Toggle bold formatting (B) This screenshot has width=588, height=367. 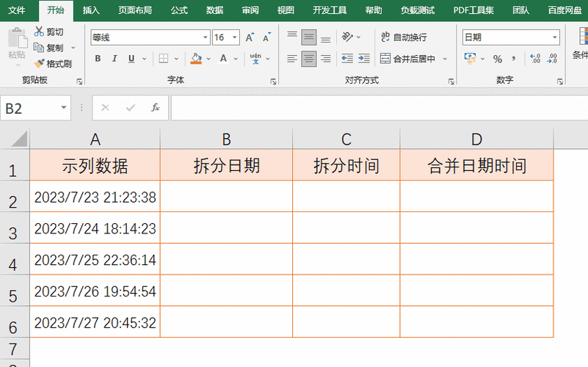98,59
